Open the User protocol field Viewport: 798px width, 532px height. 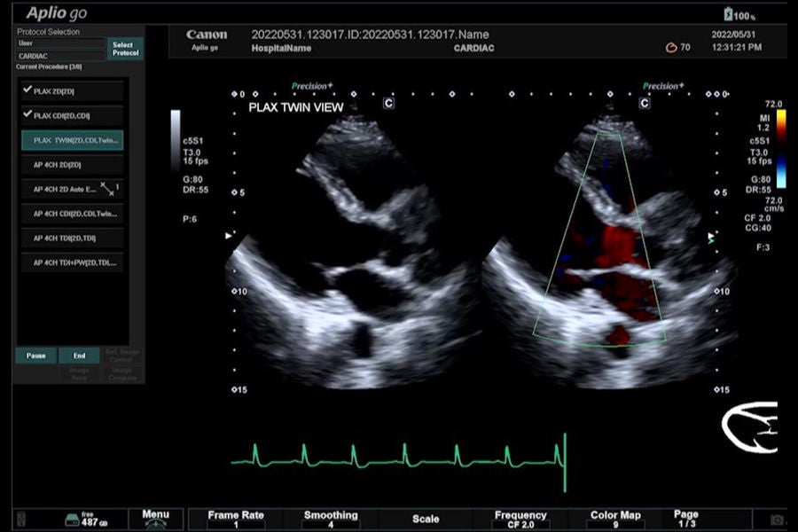tap(60, 43)
